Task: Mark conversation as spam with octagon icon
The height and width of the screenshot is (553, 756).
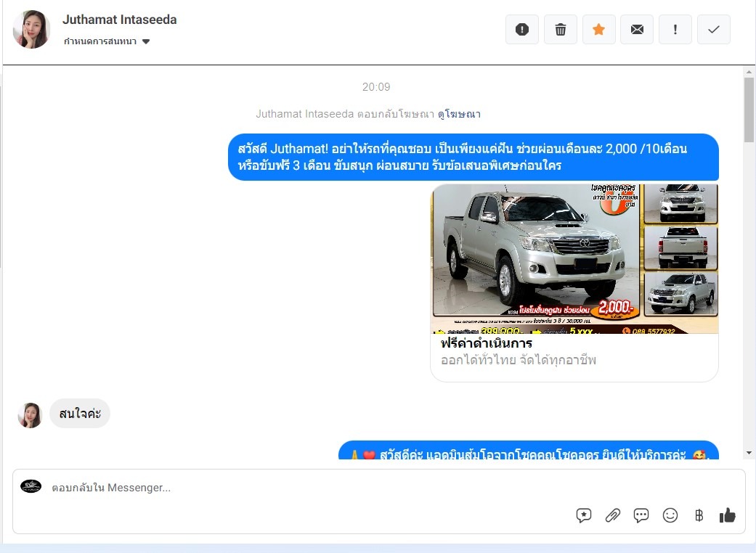Action: [x=522, y=30]
